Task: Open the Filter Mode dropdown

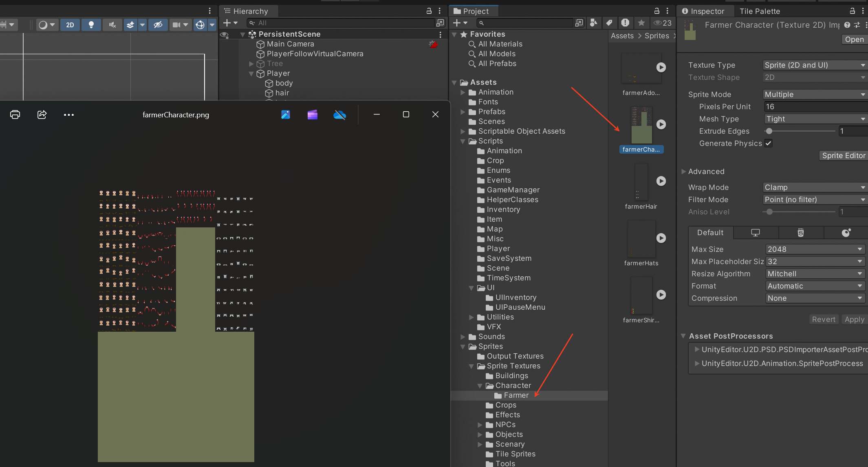Action: (814, 199)
